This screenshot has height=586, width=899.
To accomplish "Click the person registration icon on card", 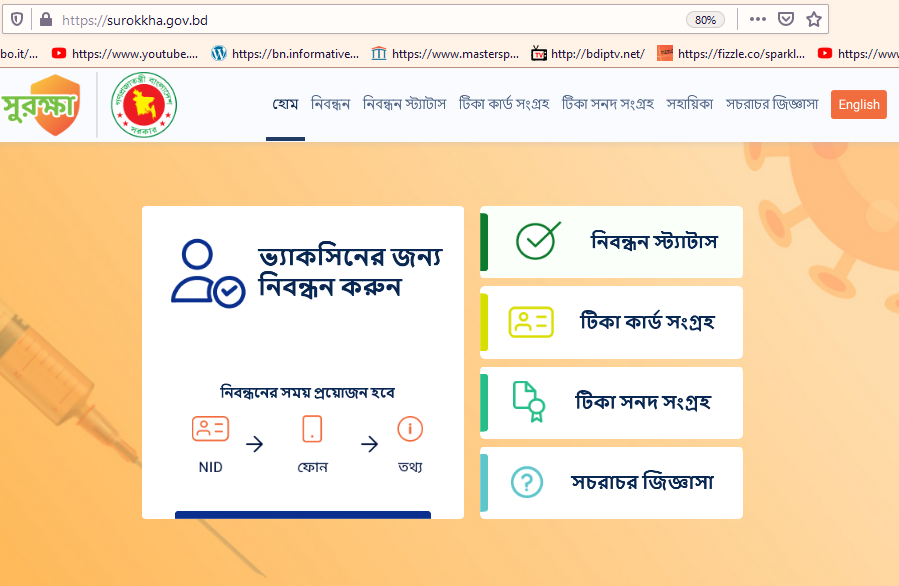I will [208, 273].
